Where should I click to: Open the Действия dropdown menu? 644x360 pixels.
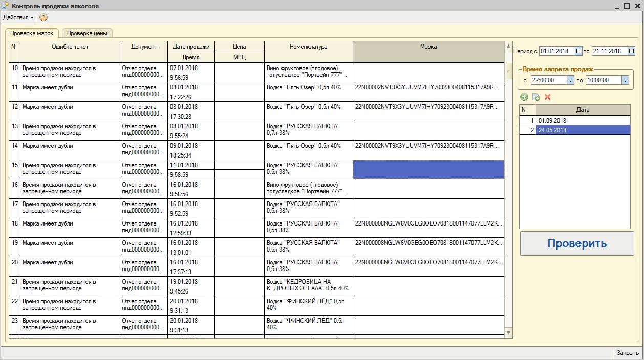(18, 17)
